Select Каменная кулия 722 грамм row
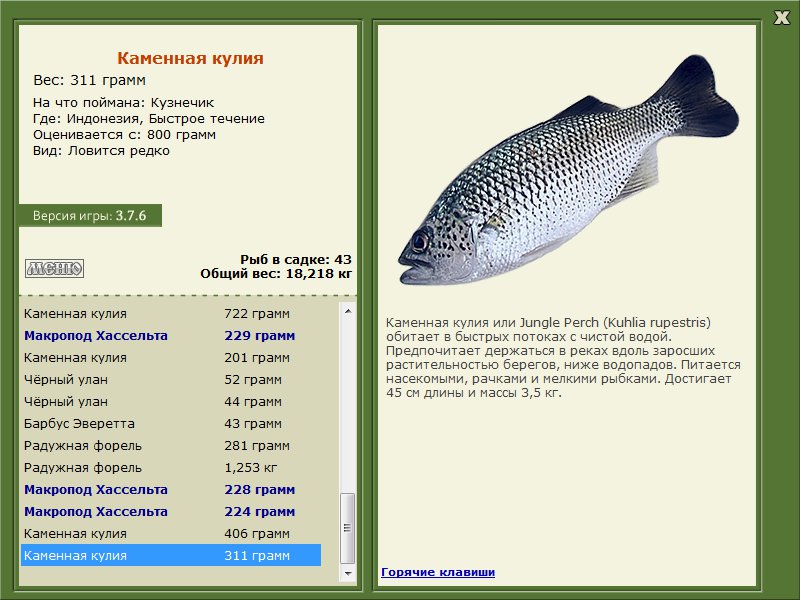 [171, 314]
